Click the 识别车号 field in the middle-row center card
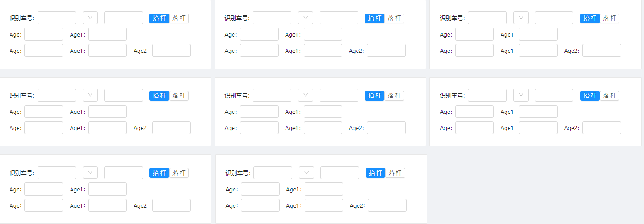 (272, 95)
